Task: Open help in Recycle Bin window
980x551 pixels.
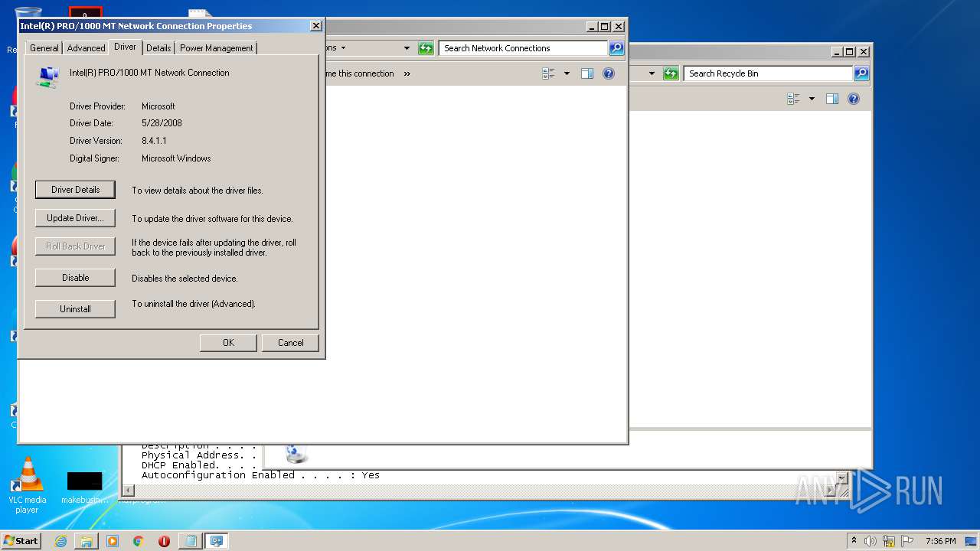Action: tap(854, 99)
